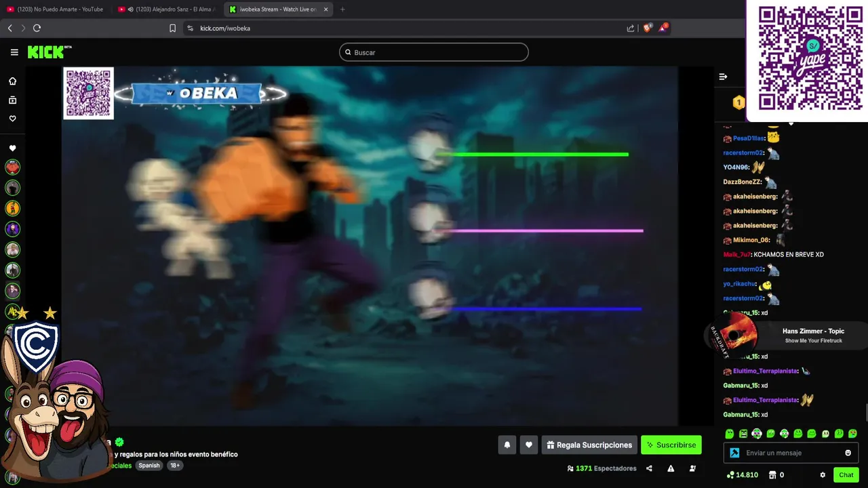Open the Kick hamburger menu

(14, 52)
